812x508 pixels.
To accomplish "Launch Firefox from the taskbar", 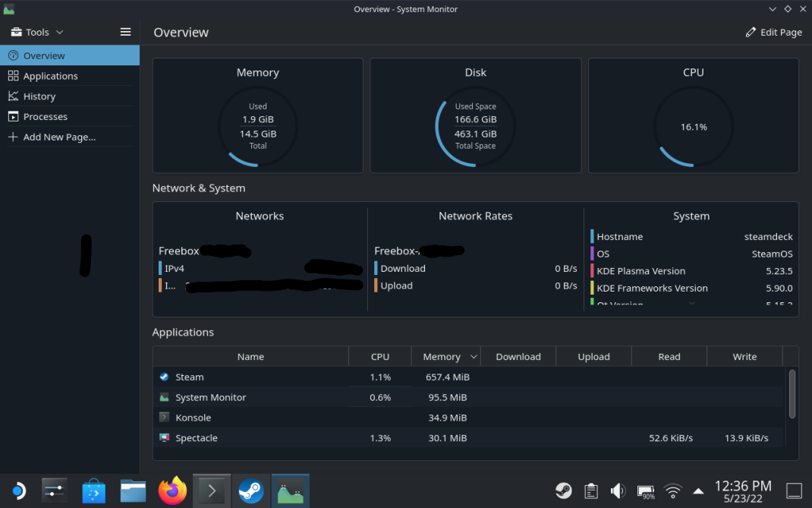I will coord(172,491).
